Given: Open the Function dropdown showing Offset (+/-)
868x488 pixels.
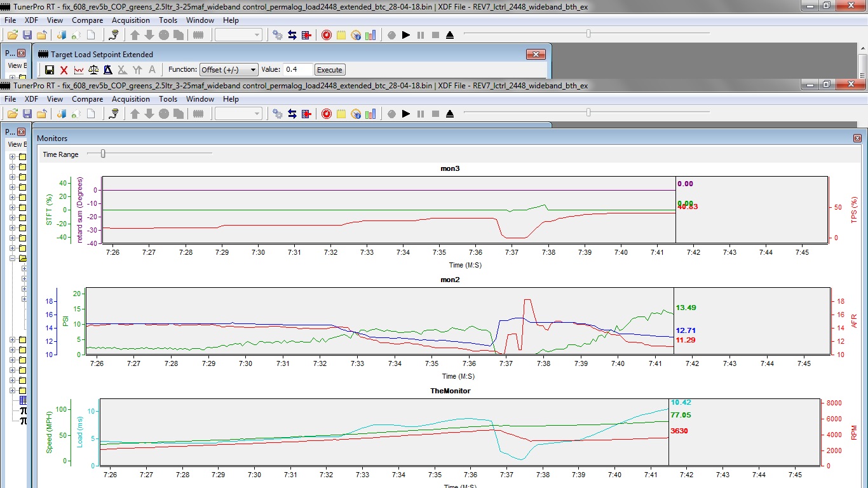Looking at the screenshot, I should click(x=229, y=70).
